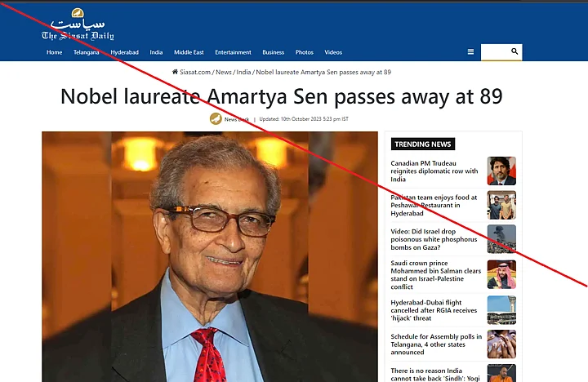Go to the Entertainment section
Viewport: 588px width, 382px height.
[x=233, y=52]
